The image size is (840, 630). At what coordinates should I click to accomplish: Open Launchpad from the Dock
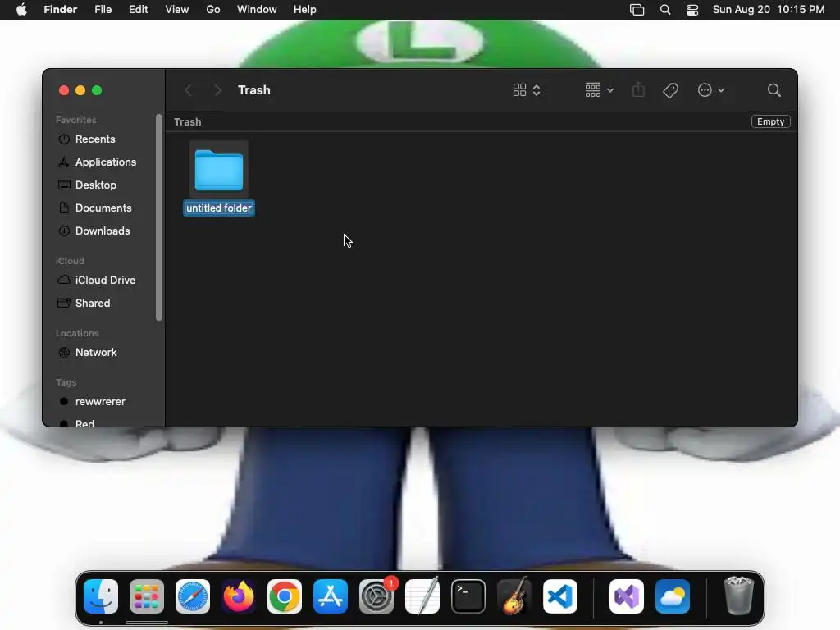[x=147, y=596]
